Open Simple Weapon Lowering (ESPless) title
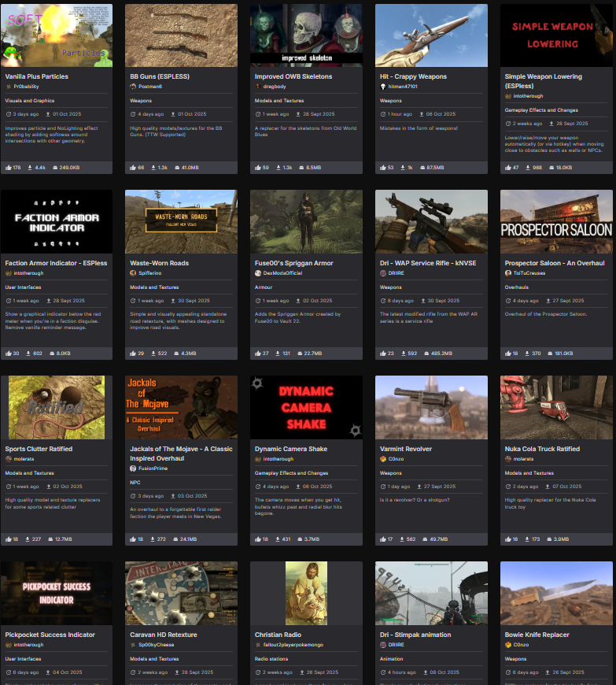Screen dimensions: 616x685 click(x=543, y=81)
